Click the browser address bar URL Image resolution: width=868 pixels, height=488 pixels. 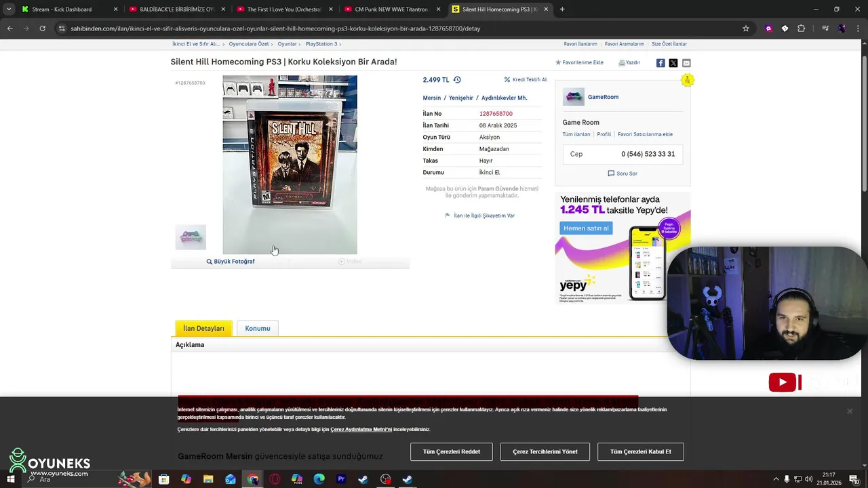coord(275,28)
